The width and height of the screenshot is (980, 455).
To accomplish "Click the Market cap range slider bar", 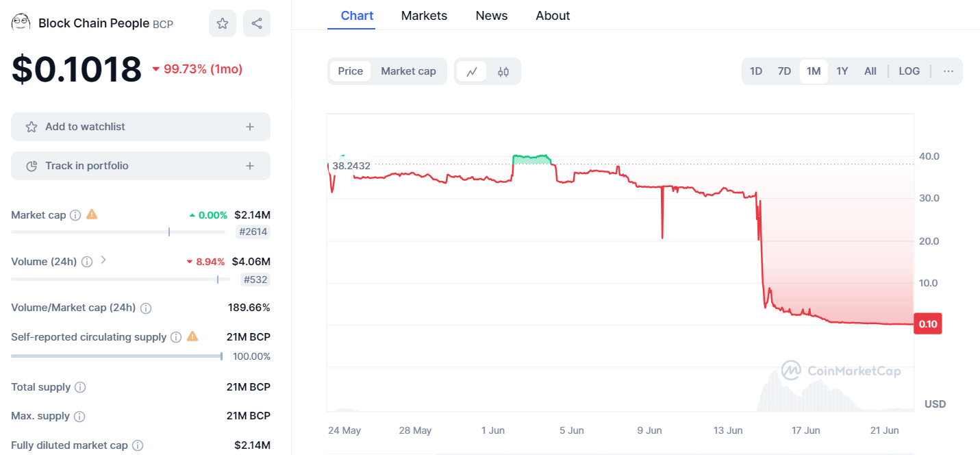I will [118, 232].
